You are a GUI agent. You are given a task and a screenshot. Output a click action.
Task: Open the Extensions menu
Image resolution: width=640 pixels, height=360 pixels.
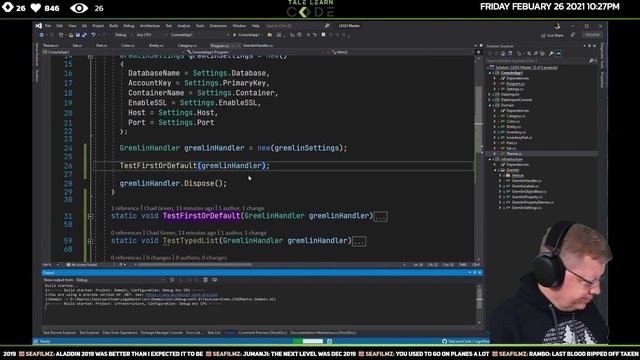(218, 26)
